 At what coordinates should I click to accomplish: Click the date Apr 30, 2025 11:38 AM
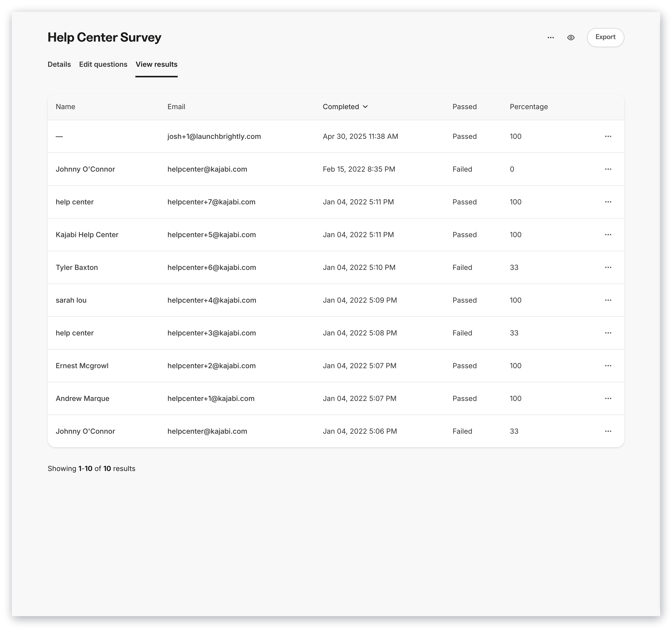click(x=360, y=136)
